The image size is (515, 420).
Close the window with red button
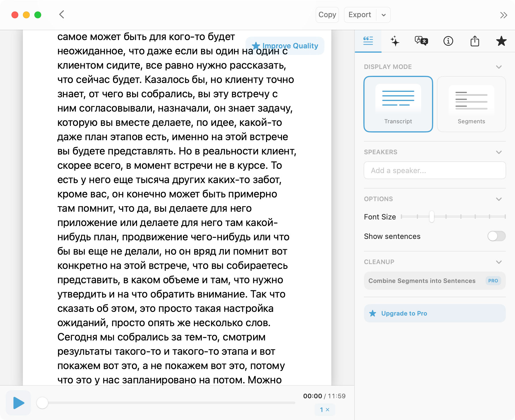[x=15, y=15]
